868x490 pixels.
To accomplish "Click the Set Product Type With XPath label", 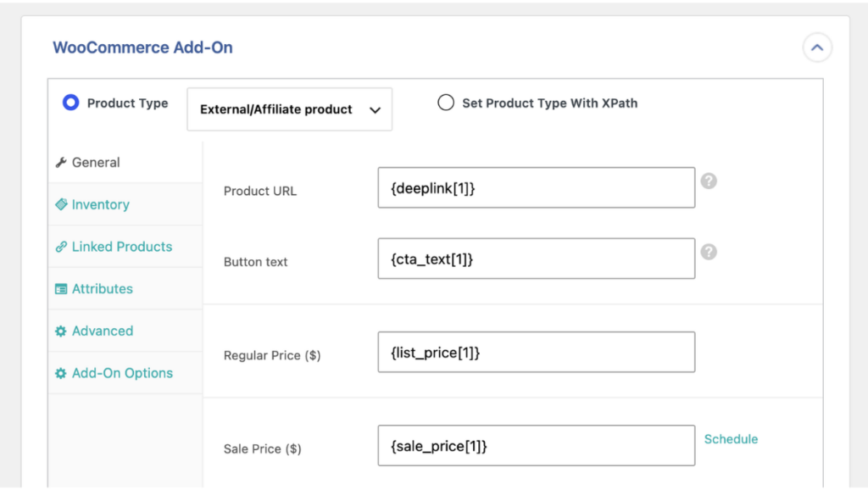I will 549,103.
